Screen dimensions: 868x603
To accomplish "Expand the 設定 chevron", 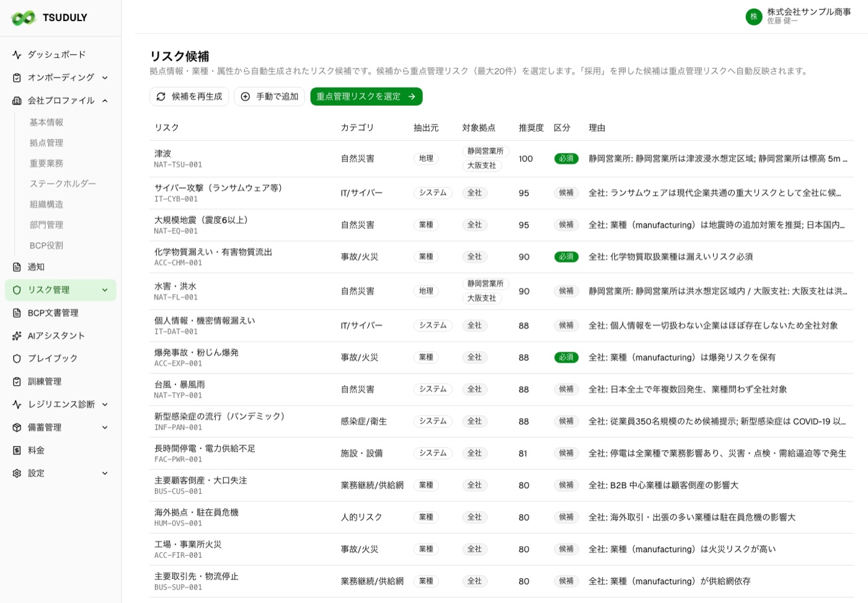I will (x=105, y=473).
